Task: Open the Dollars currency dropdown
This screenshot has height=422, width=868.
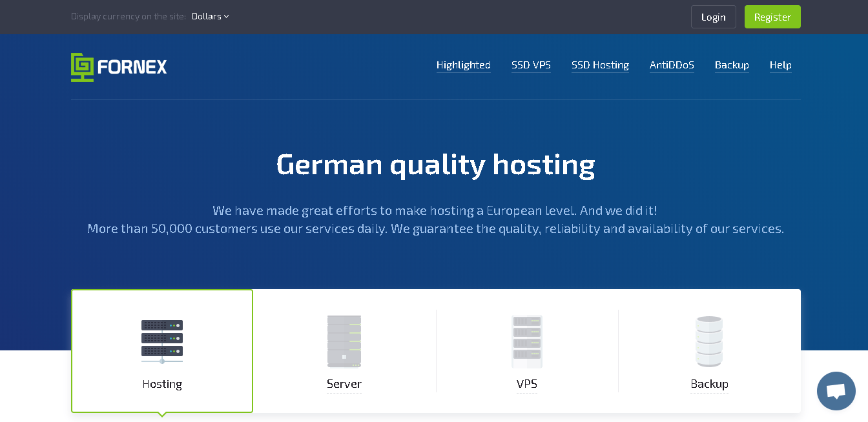Action: pyautogui.click(x=211, y=16)
